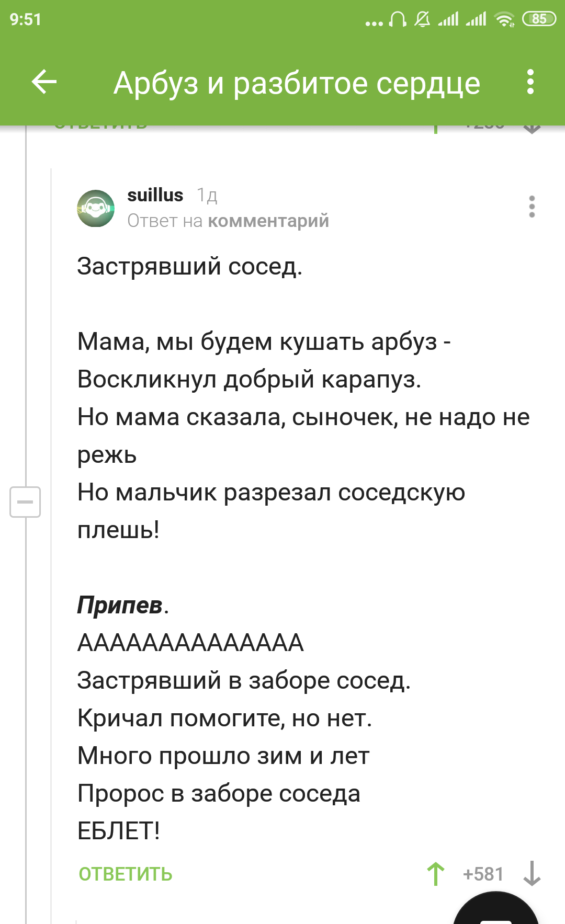The width and height of the screenshot is (565, 924).
Task: Tap the bold "Припев" text
Action: pyautogui.click(x=120, y=605)
